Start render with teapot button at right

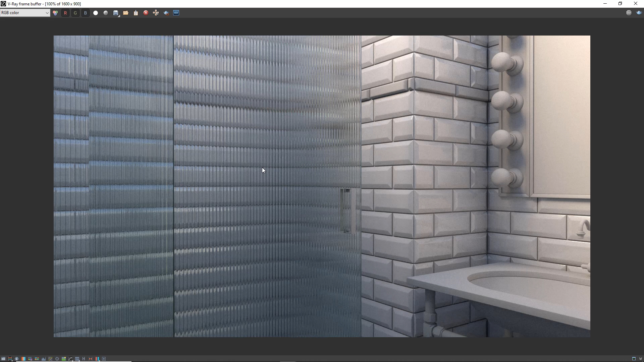tap(639, 13)
